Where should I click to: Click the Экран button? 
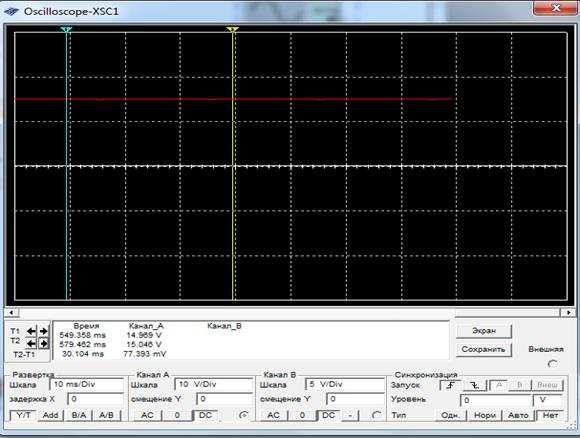(484, 331)
